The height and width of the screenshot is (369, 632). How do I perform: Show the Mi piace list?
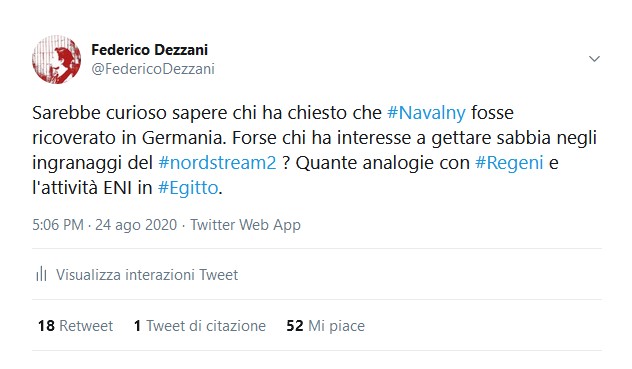coord(325,325)
